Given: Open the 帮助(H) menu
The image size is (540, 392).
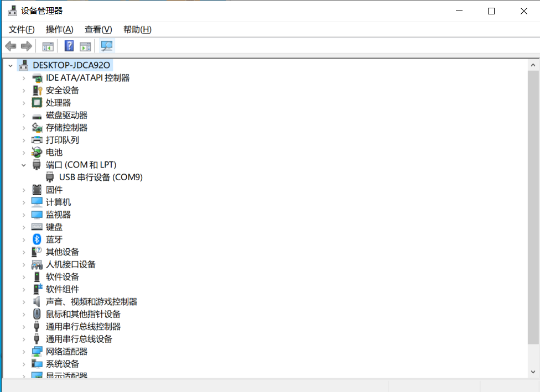Looking at the screenshot, I should (137, 30).
